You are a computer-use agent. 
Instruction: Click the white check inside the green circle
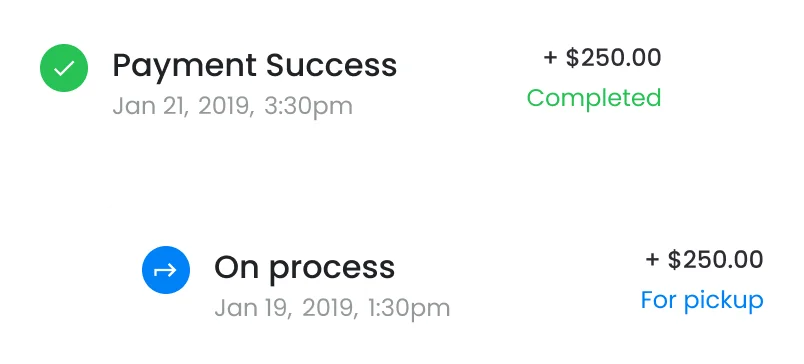coord(64,68)
